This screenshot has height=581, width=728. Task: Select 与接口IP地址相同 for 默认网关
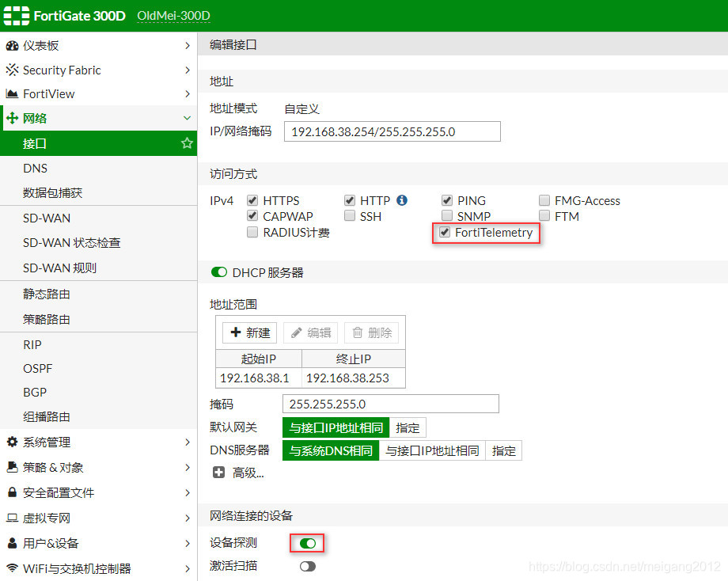tap(336, 427)
